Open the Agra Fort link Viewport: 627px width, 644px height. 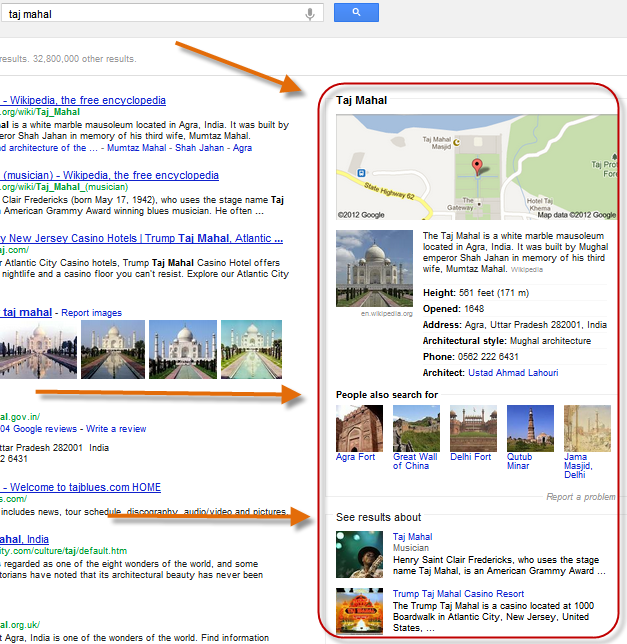click(355, 457)
